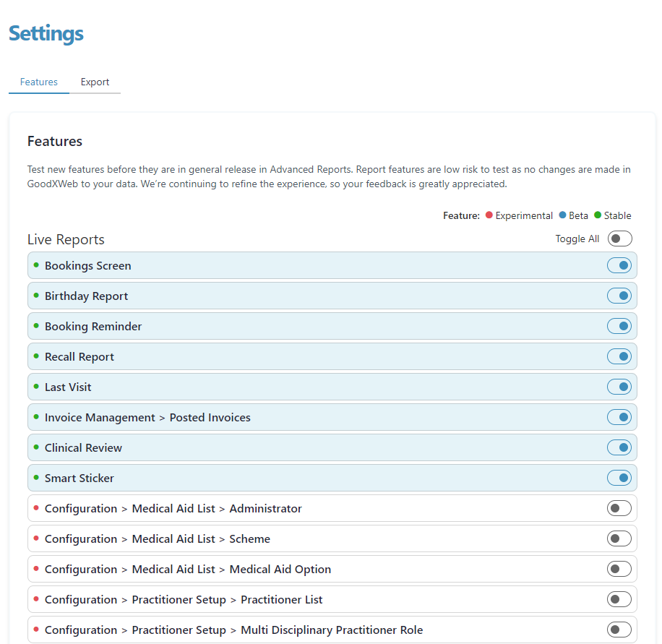Select the Features tab
662x644 pixels.
tap(39, 82)
